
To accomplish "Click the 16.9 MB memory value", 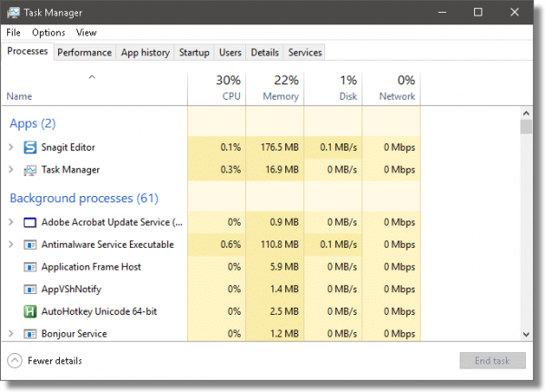I will [x=282, y=170].
